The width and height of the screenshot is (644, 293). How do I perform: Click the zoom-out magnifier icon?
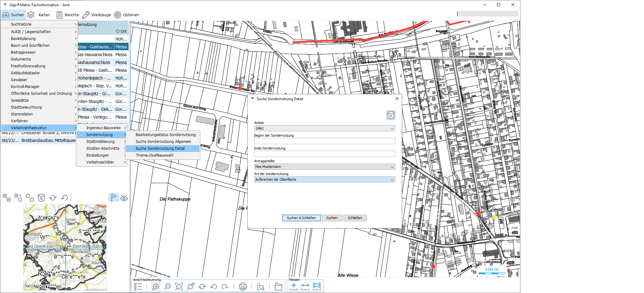(x=168, y=286)
